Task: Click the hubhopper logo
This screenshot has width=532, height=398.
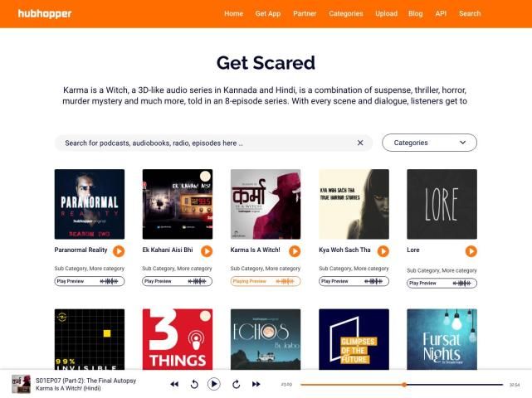Action: coord(45,13)
